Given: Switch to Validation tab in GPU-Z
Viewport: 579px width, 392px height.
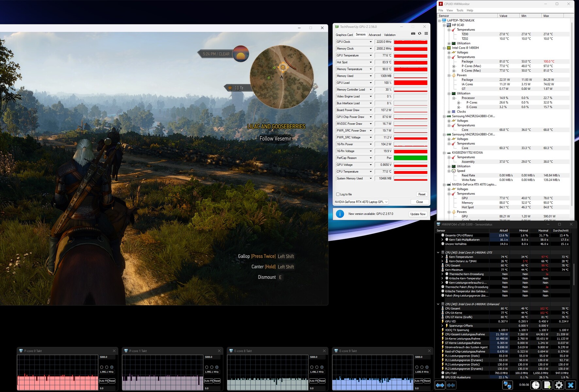Looking at the screenshot, I should 389,35.
